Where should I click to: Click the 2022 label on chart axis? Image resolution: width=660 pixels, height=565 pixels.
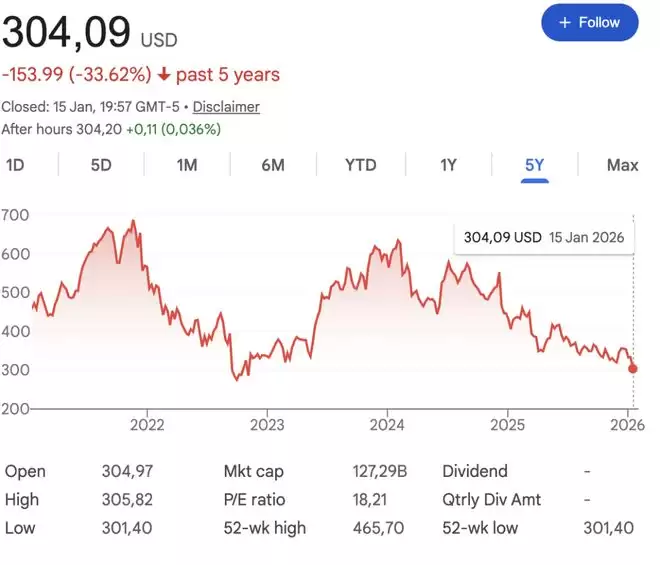pyautogui.click(x=147, y=423)
